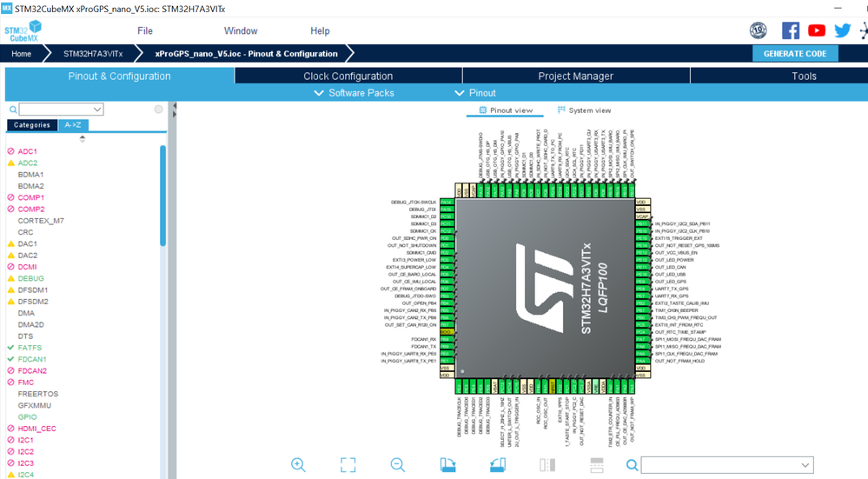Open the category search settings gear

click(158, 109)
